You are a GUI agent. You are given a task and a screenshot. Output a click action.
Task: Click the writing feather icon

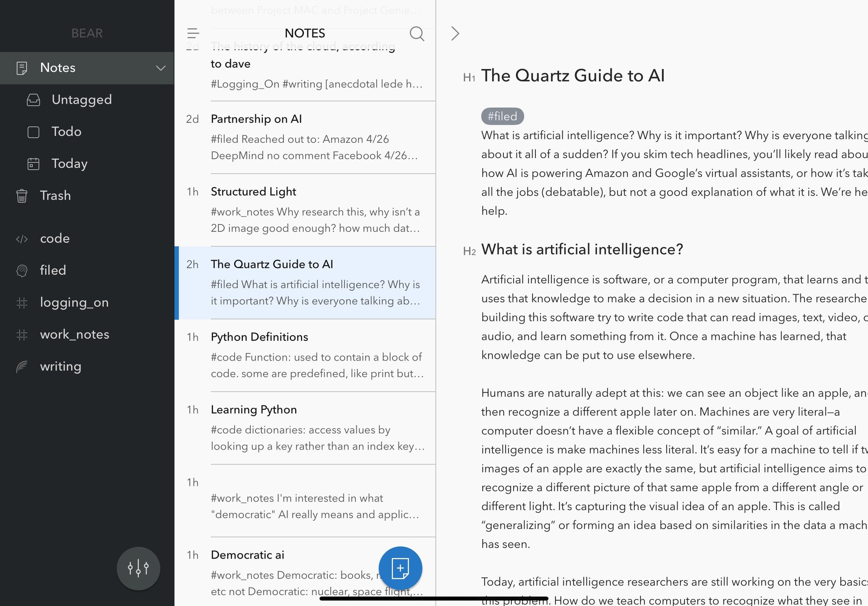[x=22, y=366]
